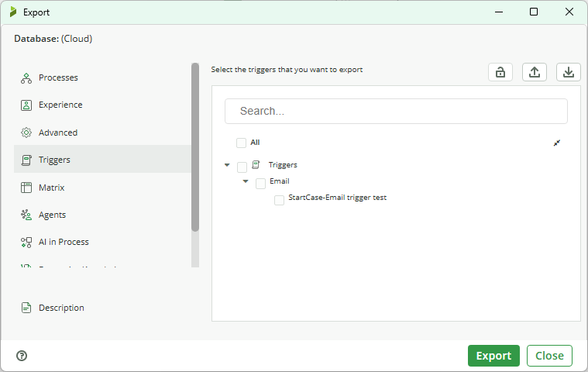Click the Matrix table icon
This screenshot has height=372, width=588.
coord(26,188)
